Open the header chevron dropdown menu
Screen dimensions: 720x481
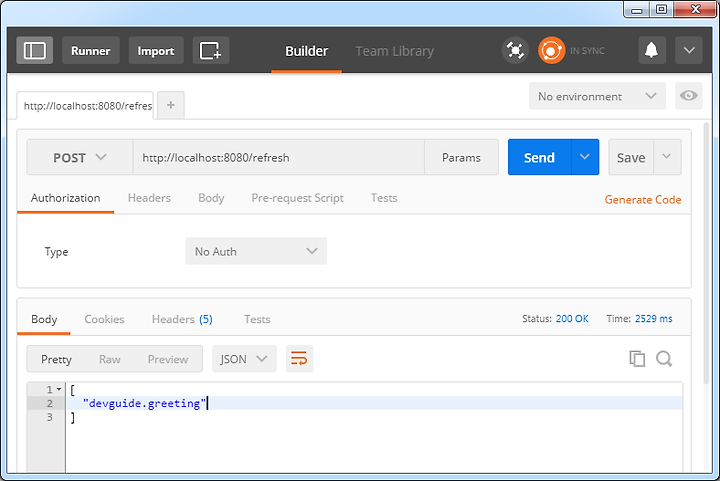pos(689,50)
